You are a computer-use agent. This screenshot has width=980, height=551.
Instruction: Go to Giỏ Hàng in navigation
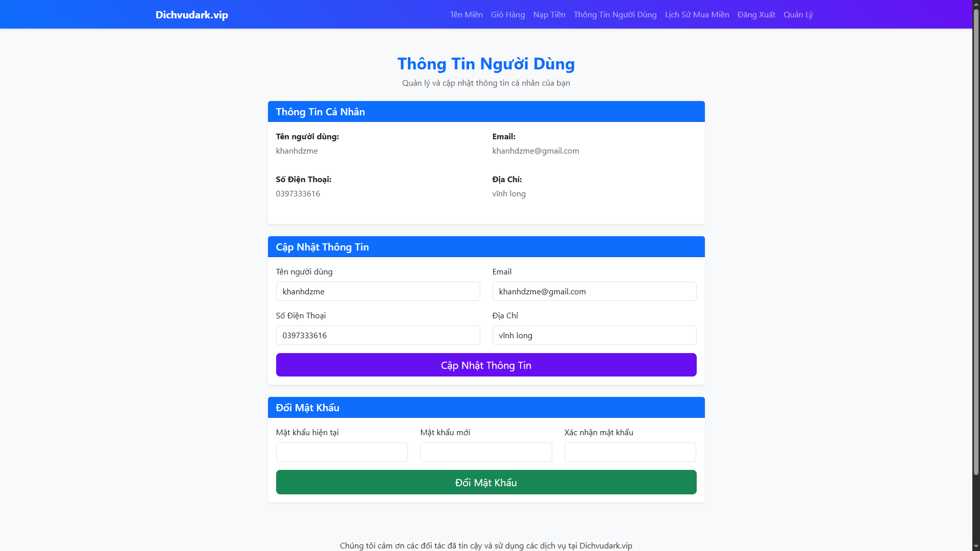pos(507,15)
